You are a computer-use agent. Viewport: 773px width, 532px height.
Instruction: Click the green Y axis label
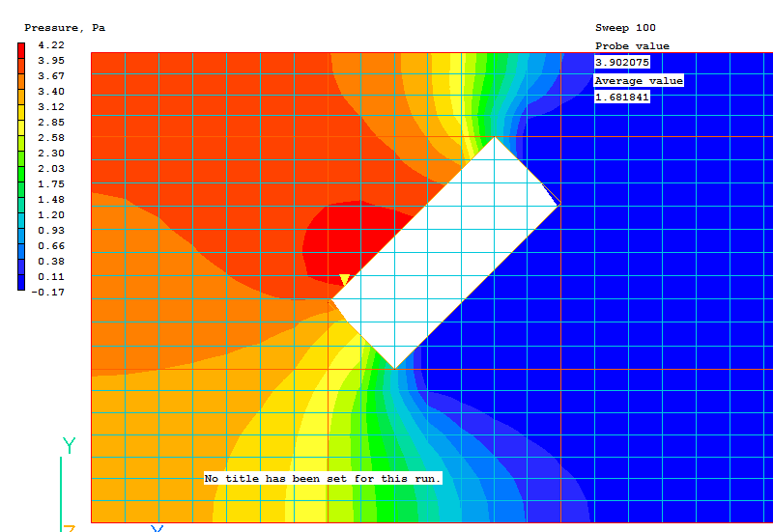pyautogui.click(x=69, y=445)
